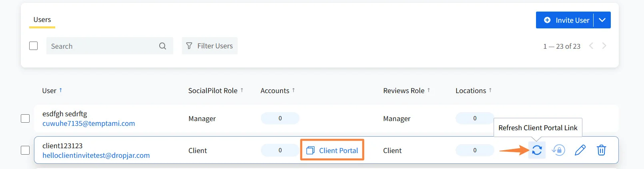Screen dimensions: 644x169
Task: Select the client123123 row checkbox
Action: [25, 150]
